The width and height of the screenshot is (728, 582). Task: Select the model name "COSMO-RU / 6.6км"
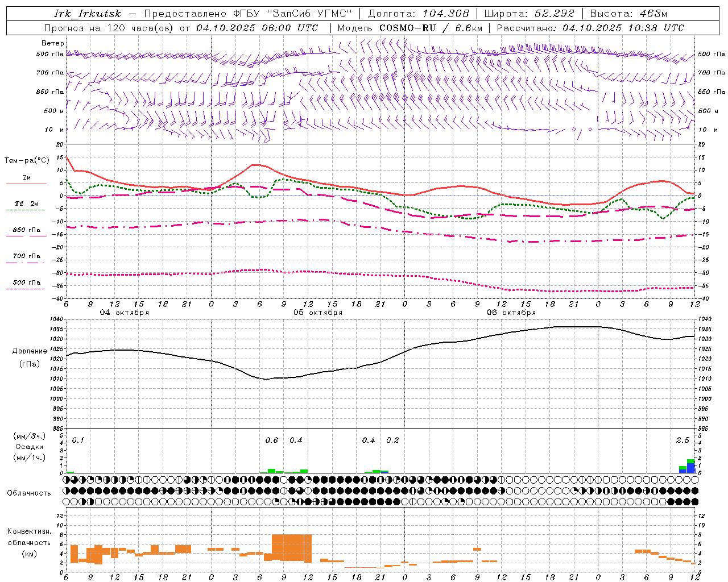coord(431,28)
